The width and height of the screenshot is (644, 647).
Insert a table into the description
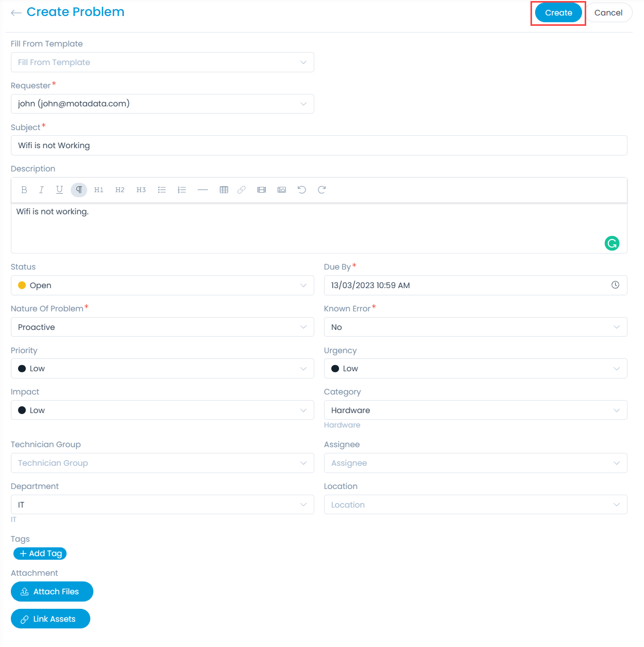pyautogui.click(x=224, y=190)
